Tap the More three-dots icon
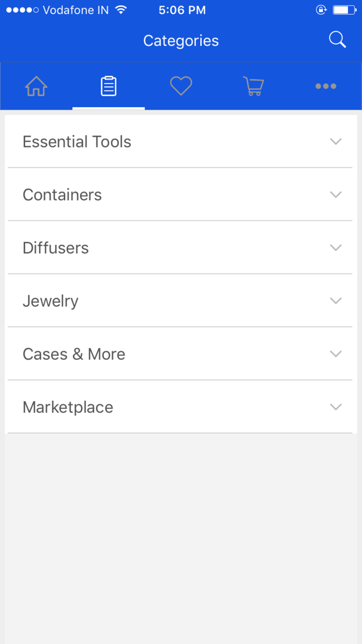362x644 pixels. (x=326, y=86)
